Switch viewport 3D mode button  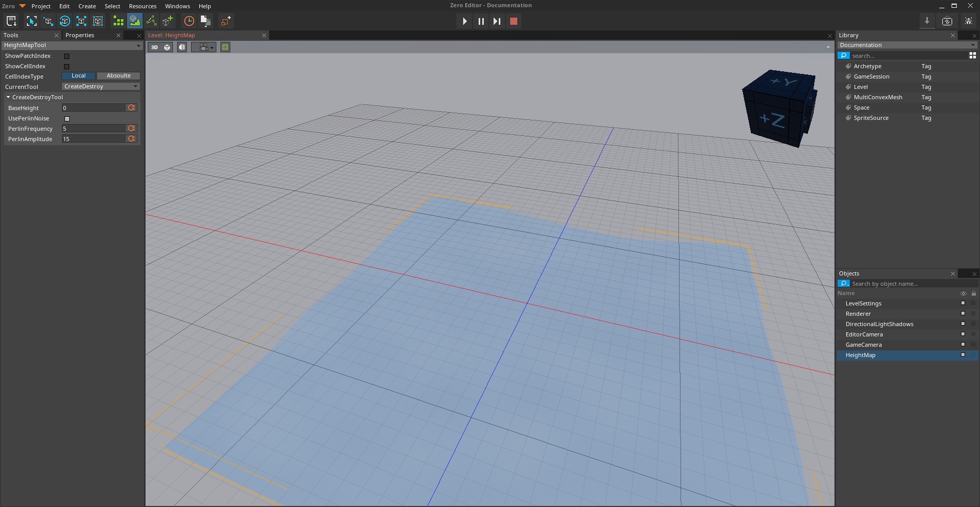(x=154, y=47)
